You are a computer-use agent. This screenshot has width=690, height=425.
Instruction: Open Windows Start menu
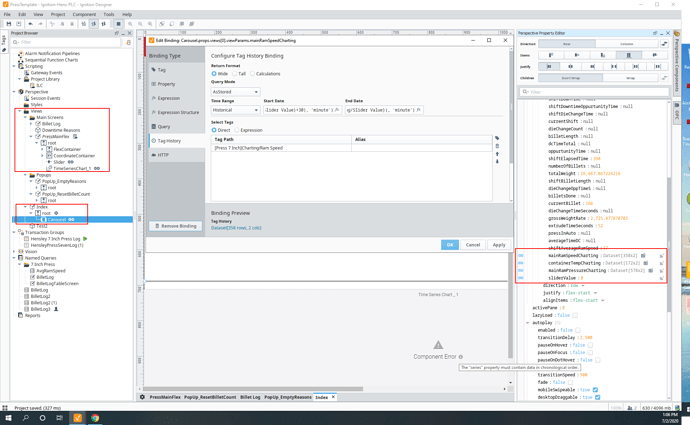point(8,418)
